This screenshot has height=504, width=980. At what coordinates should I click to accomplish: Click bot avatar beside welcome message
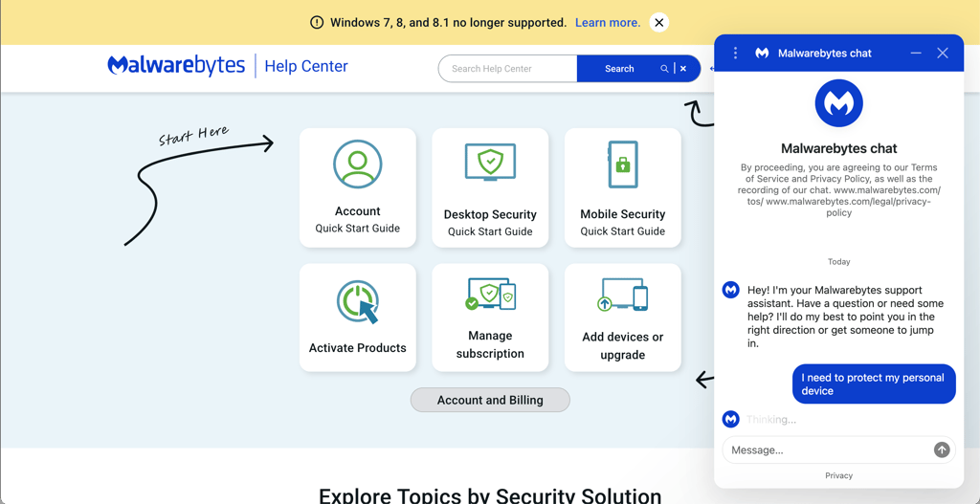click(730, 290)
